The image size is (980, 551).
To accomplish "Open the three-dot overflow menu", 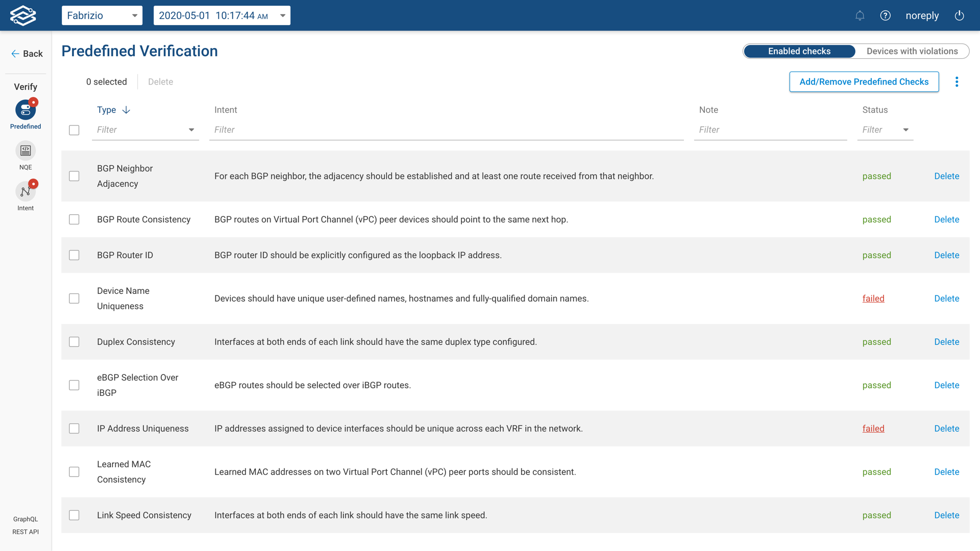I will (957, 82).
